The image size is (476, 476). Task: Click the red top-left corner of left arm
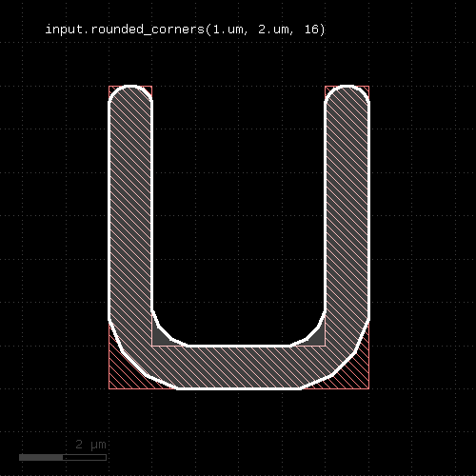111,89
